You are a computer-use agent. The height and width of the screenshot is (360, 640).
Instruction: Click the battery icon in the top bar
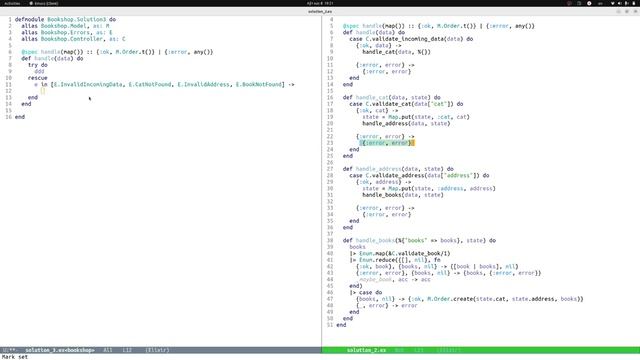[x=634, y=3]
